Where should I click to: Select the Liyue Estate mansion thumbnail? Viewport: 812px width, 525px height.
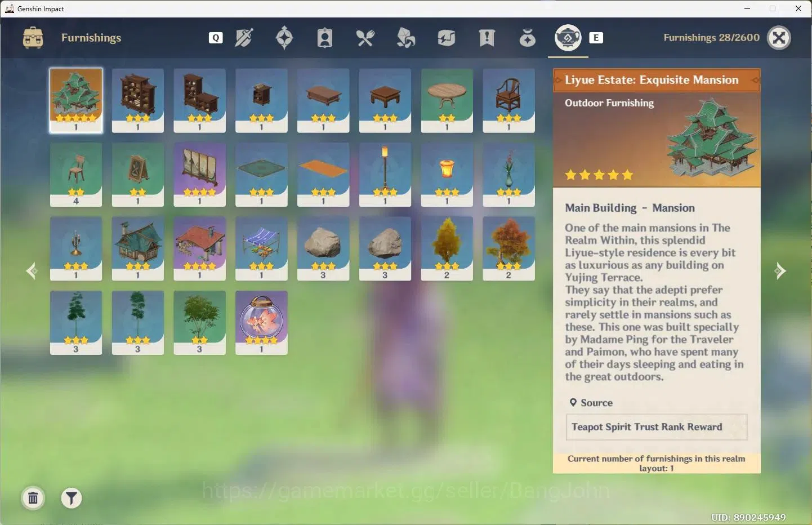click(76, 100)
